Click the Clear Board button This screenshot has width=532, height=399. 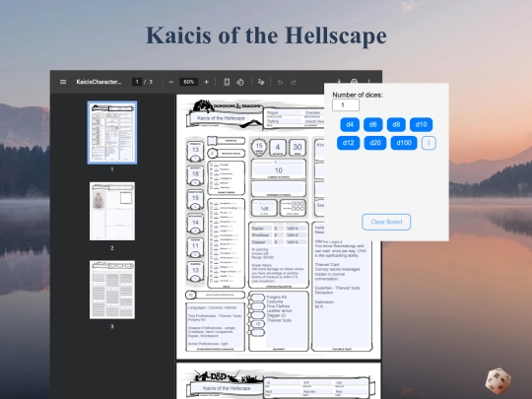point(386,222)
